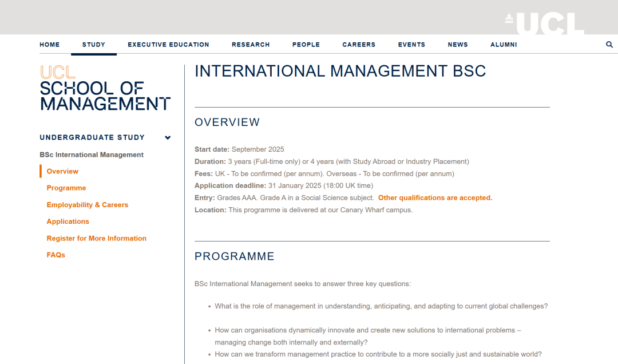Go to the Programme sidebar link
Image resolution: width=618 pixels, height=364 pixels.
click(x=66, y=188)
